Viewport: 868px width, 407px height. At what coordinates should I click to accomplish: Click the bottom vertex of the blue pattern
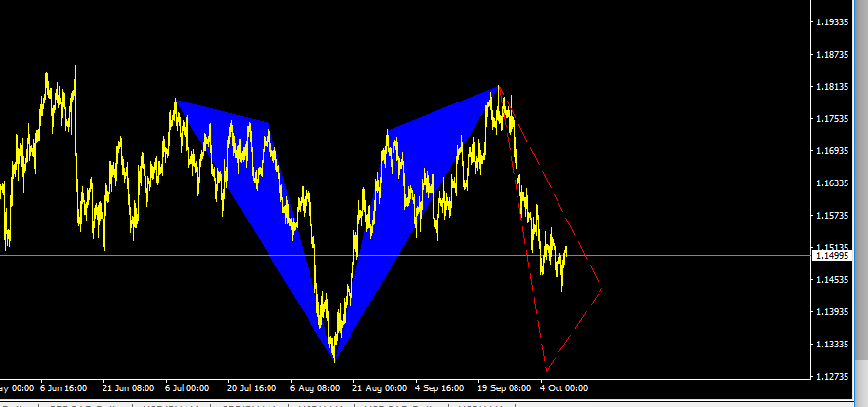pyautogui.click(x=334, y=361)
